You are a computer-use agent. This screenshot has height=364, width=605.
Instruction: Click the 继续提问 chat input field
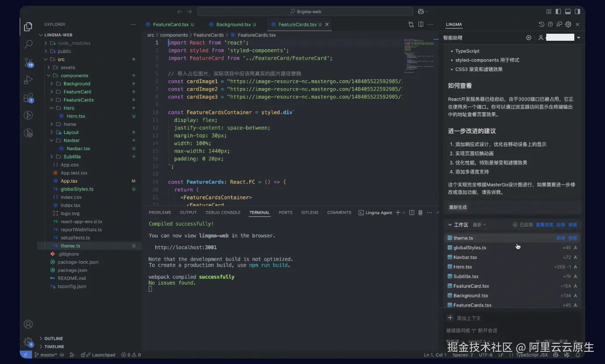pos(513,330)
